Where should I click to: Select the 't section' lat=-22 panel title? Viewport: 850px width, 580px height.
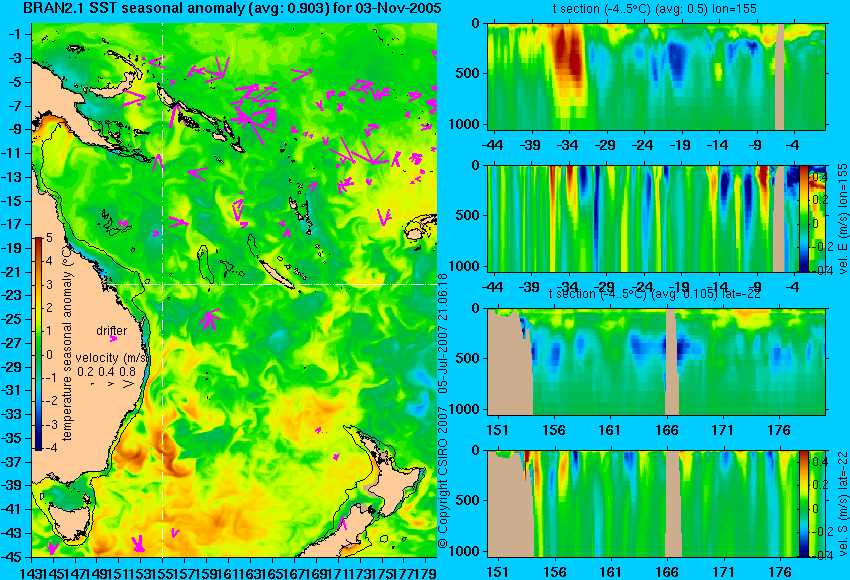click(654, 294)
